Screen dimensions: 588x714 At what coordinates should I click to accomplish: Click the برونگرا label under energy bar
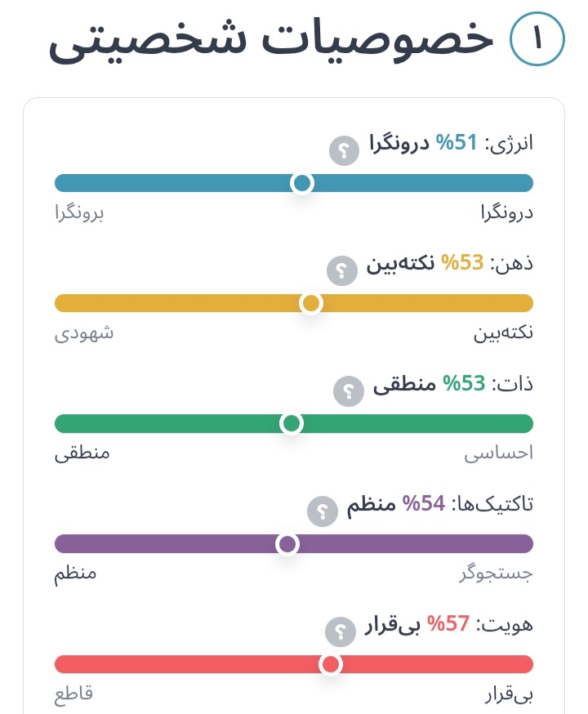point(79,213)
